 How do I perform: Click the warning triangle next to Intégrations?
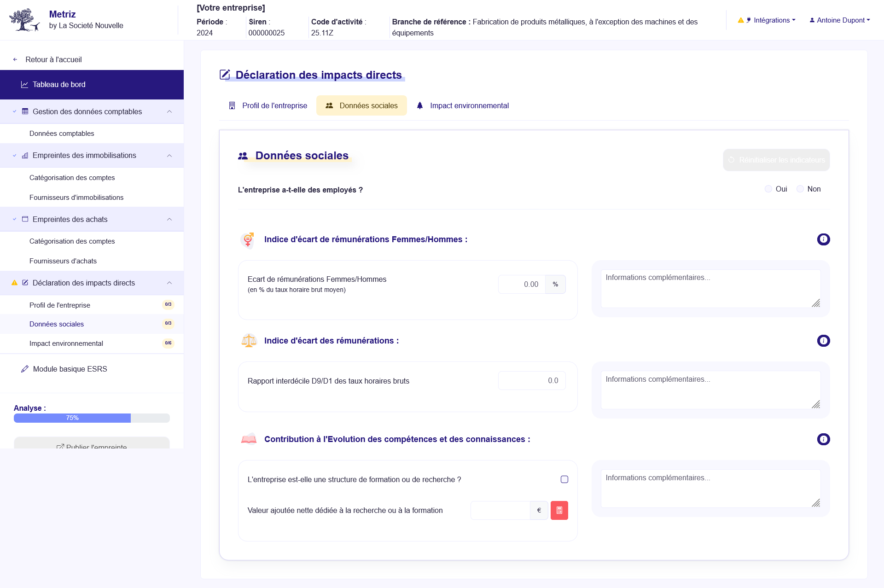[x=740, y=20]
